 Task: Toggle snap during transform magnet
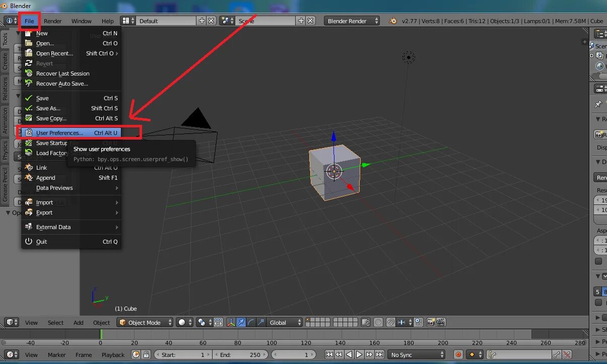pos(390,322)
